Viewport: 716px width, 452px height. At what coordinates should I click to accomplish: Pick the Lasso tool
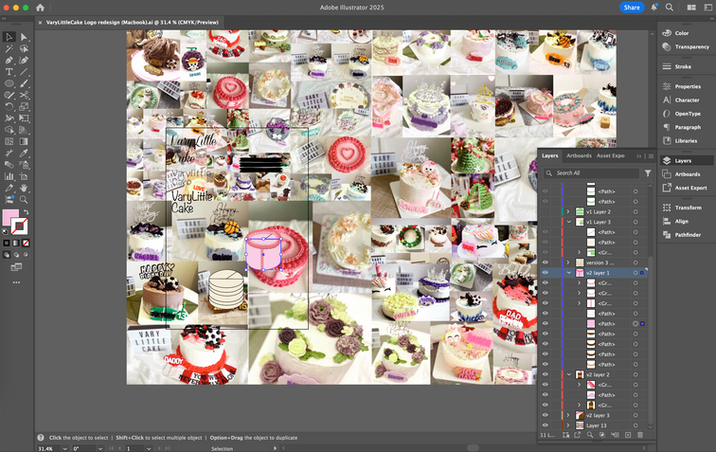point(24,49)
